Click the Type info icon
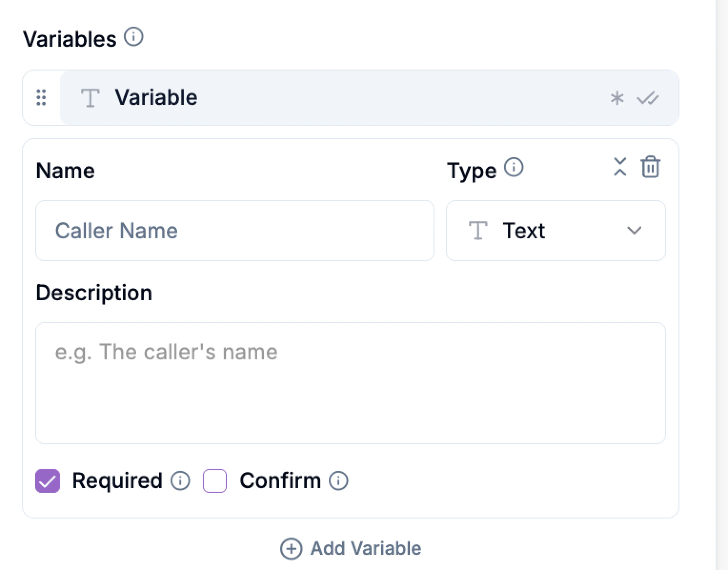Viewport: 728px width, 570px height. click(514, 168)
